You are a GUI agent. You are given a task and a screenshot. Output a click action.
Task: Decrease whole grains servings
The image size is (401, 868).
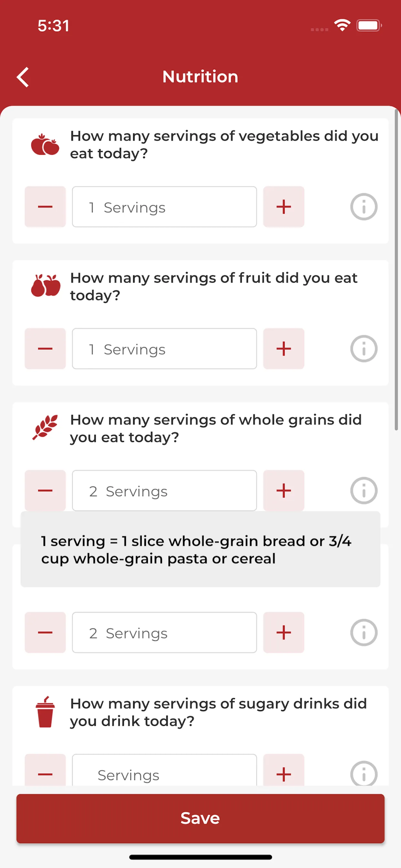tap(45, 491)
